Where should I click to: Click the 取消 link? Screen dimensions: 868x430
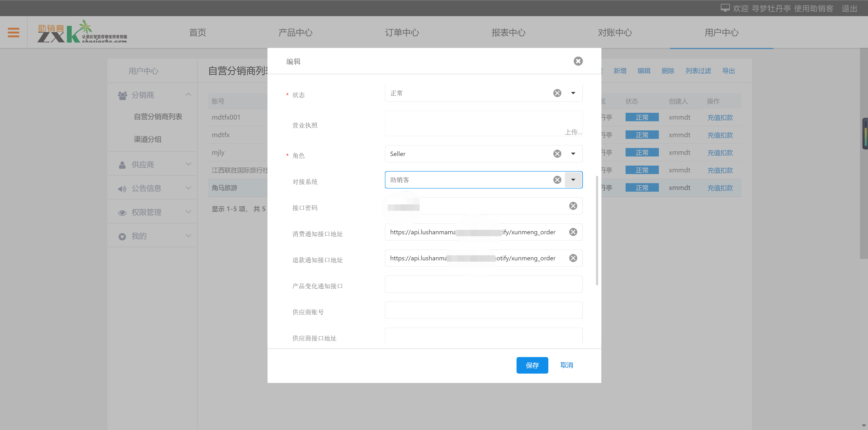click(566, 365)
